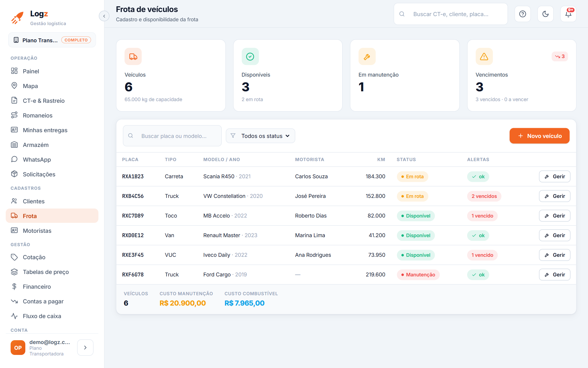Expand the demo@logz account chevron
Screen dimensions: 588x368
pyautogui.click(x=85, y=348)
